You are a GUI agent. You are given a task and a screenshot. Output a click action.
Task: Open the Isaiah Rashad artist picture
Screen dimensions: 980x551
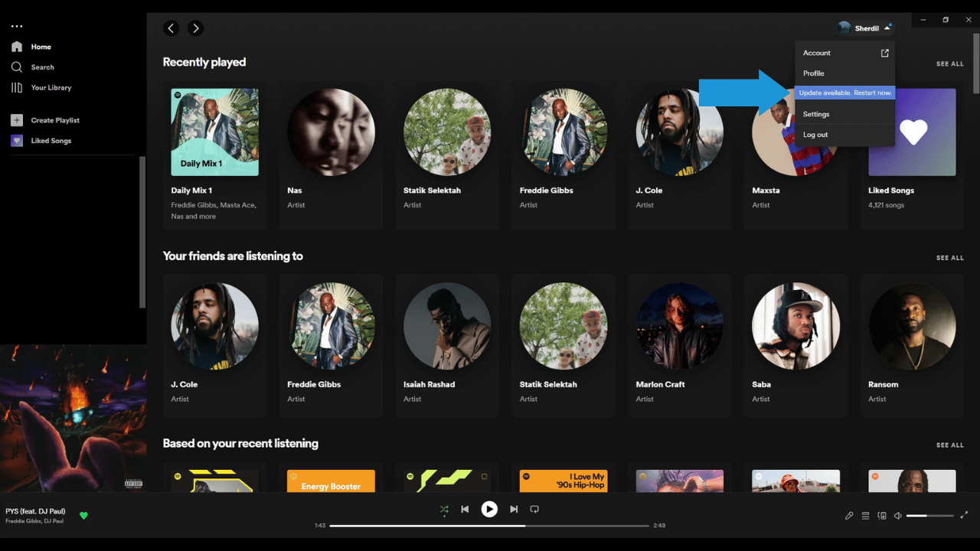(x=447, y=327)
